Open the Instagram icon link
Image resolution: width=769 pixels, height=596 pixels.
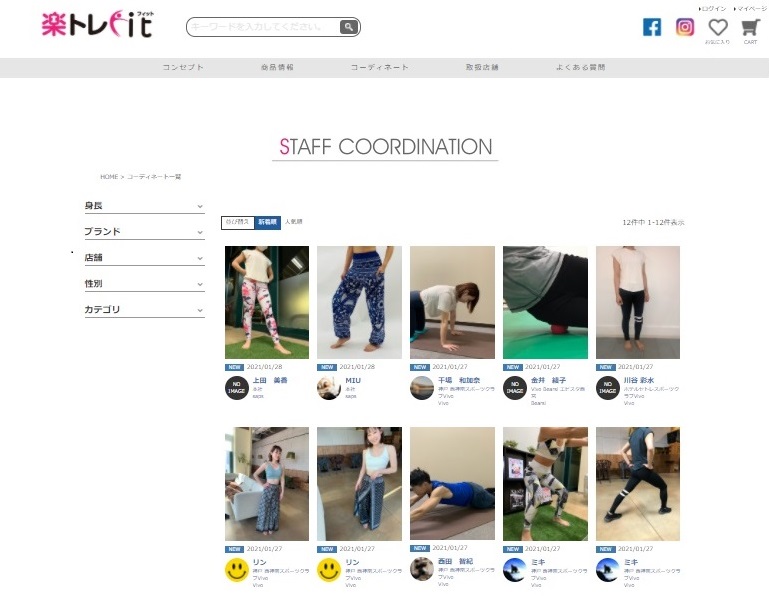pyautogui.click(x=685, y=27)
